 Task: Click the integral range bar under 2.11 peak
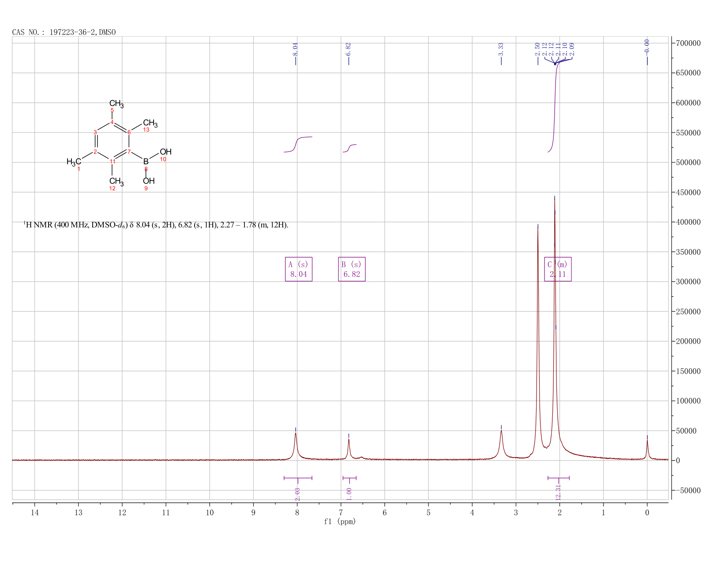tap(559, 478)
